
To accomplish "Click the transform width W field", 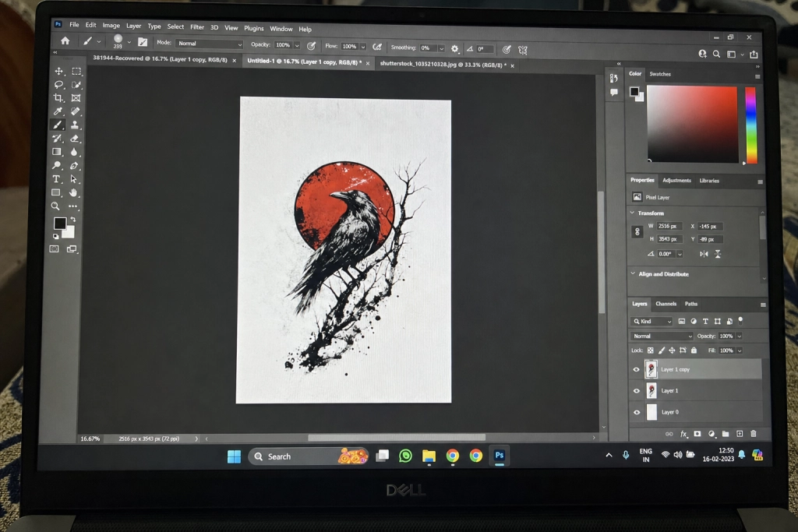I will 669,227.
